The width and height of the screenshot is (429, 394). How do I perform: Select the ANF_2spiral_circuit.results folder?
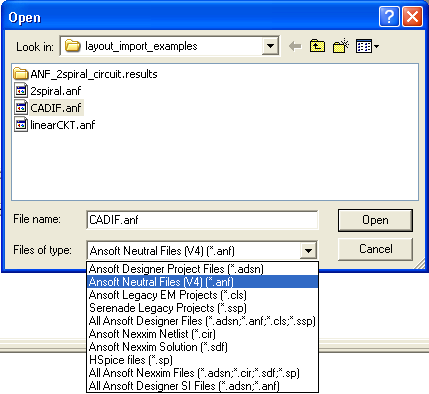(86, 74)
